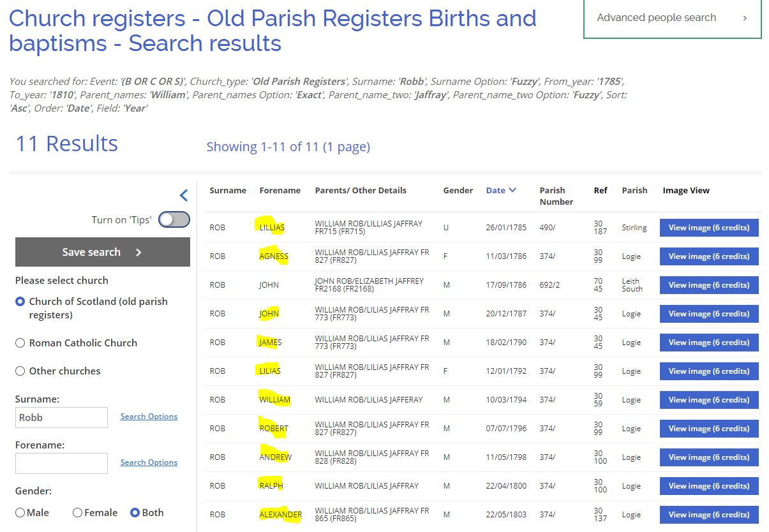
Task: Collapse the filter sidebar with left chevron
Action: pyautogui.click(x=183, y=195)
